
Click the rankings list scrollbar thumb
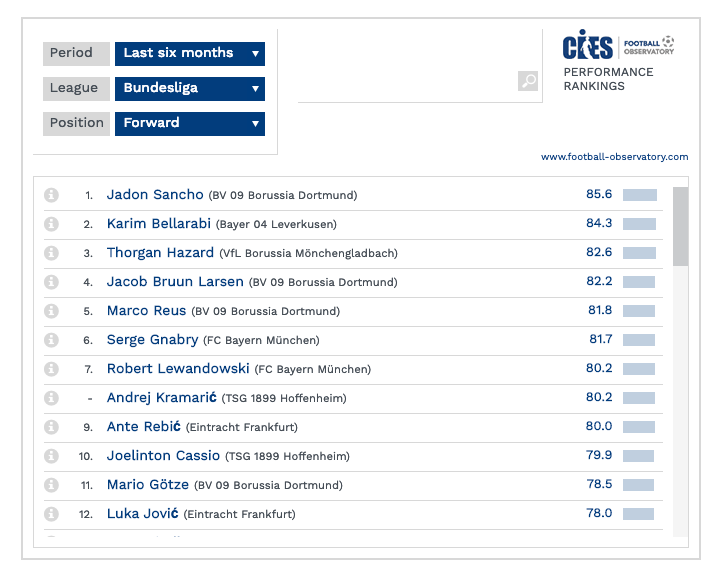pos(680,226)
